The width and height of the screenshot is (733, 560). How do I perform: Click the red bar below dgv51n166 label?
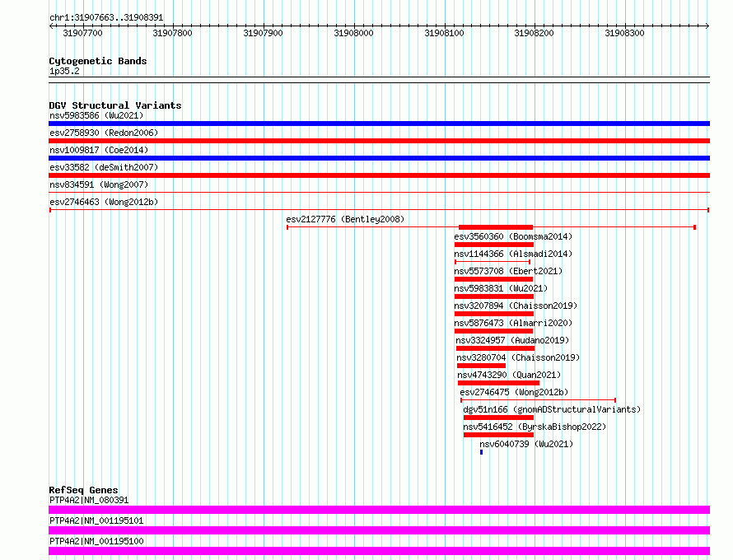click(x=498, y=418)
